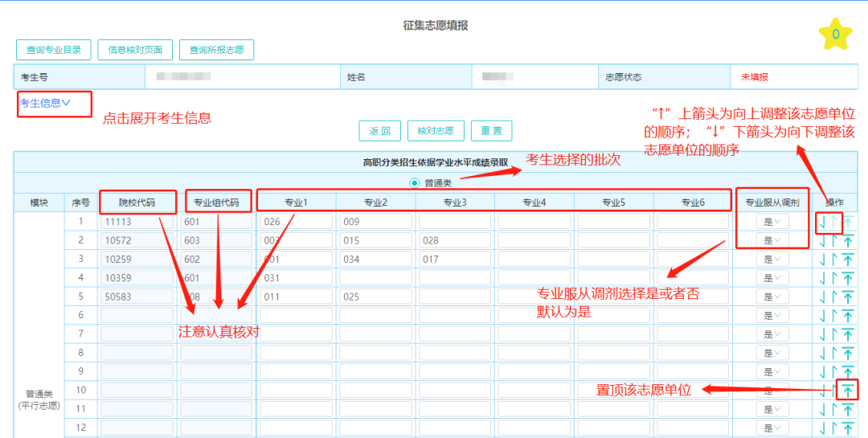The width and height of the screenshot is (868, 438).
Task: Click row 3 专业3 field showing 017
Action: pos(455,260)
